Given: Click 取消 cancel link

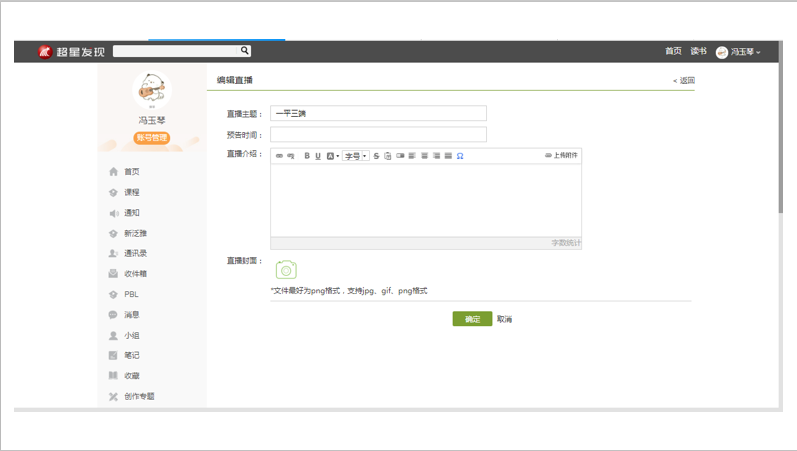Looking at the screenshot, I should tap(504, 319).
